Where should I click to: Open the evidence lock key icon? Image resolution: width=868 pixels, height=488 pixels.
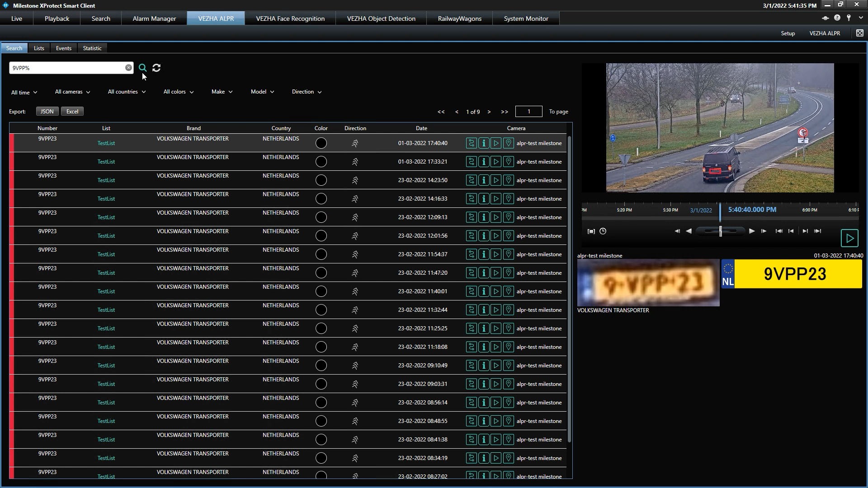point(849,18)
